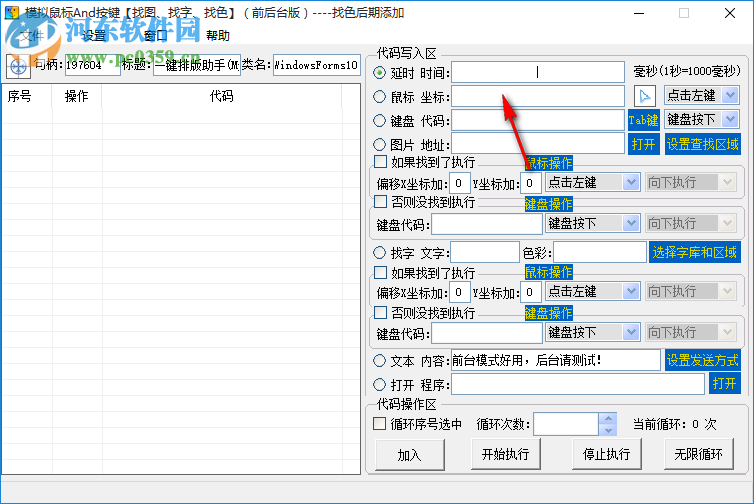The height and width of the screenshot is (504, 754).
Task: Click the 操作 column header
Action: point(76,96)
